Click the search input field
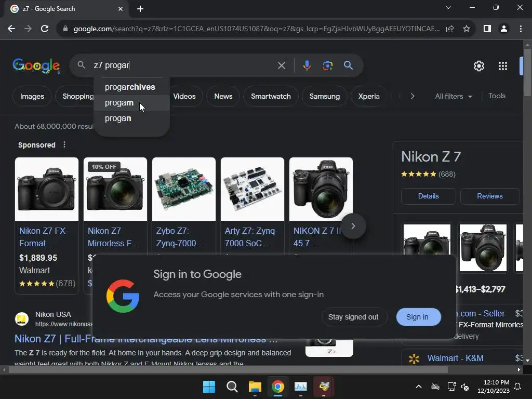The image size is (532, 399). coord(183,65)
